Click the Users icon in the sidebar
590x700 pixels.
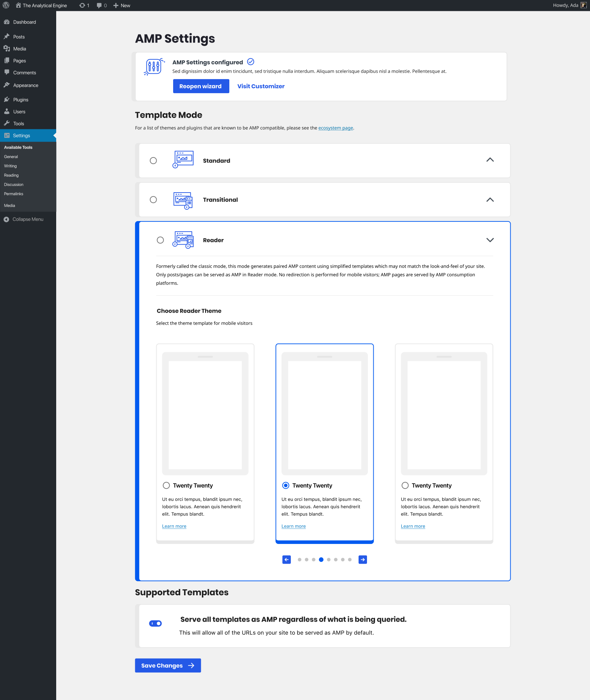pyautogui.click(x=7, y=111)
